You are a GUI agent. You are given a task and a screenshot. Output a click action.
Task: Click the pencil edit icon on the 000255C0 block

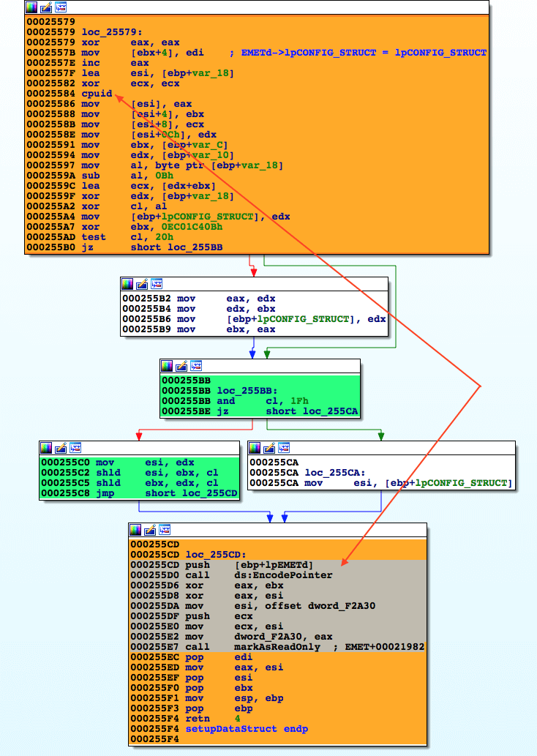61,447
